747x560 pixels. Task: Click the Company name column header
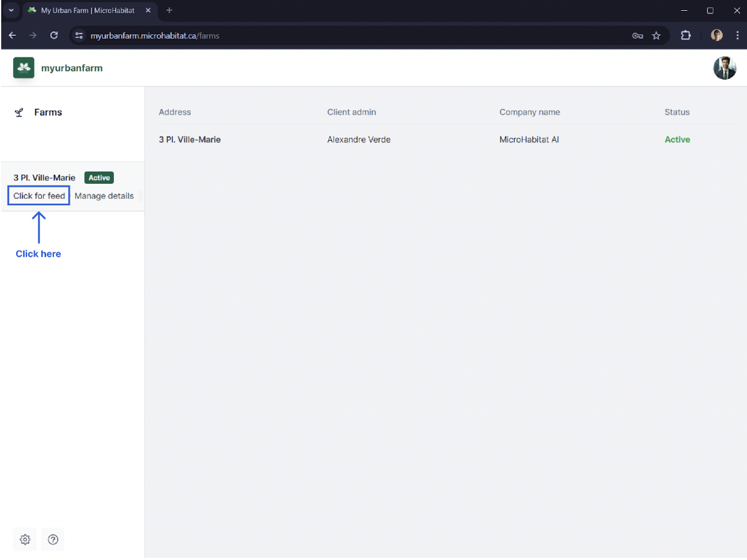(530, 112)
